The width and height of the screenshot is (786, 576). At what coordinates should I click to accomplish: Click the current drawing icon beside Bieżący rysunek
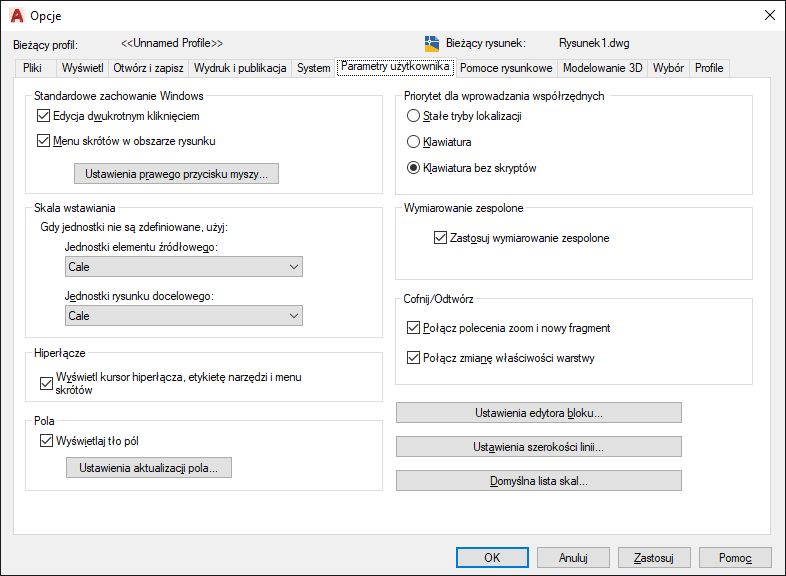[432, 44]
